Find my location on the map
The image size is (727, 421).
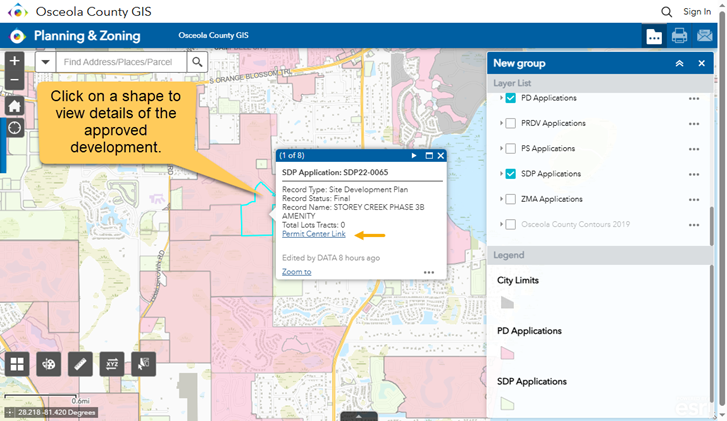point(14,128)
